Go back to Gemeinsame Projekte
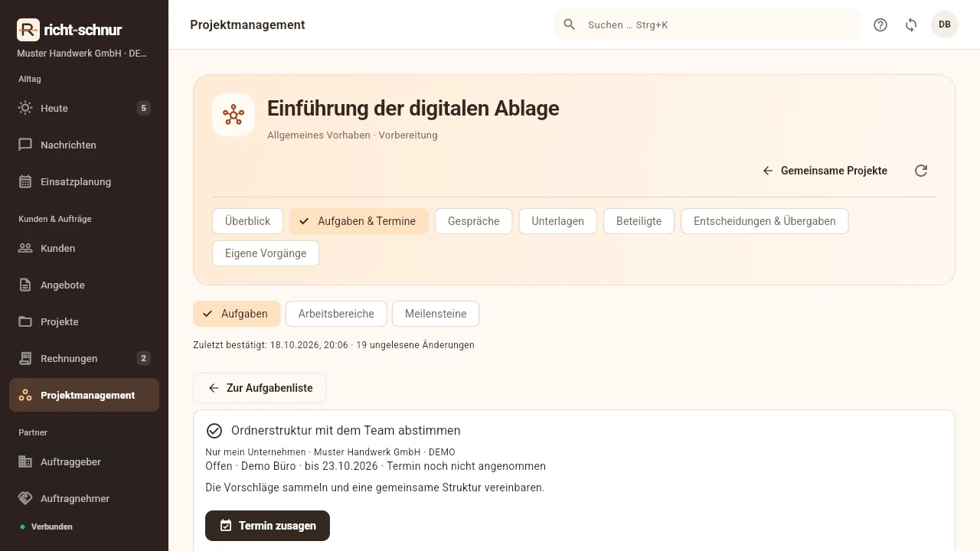980x551 pixels. tap(825, 171)
